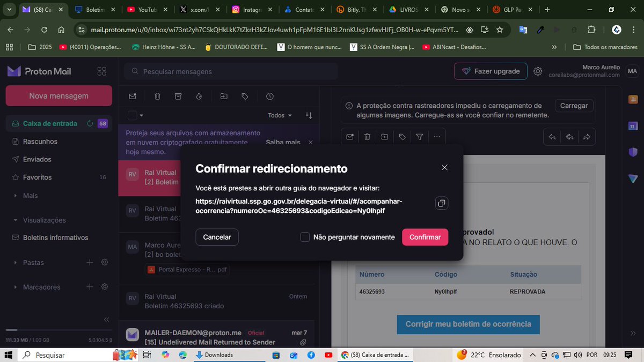644x362 pixels.
Task: Open more options ellipsis in message toolbar
Action: tap(437, 137)
